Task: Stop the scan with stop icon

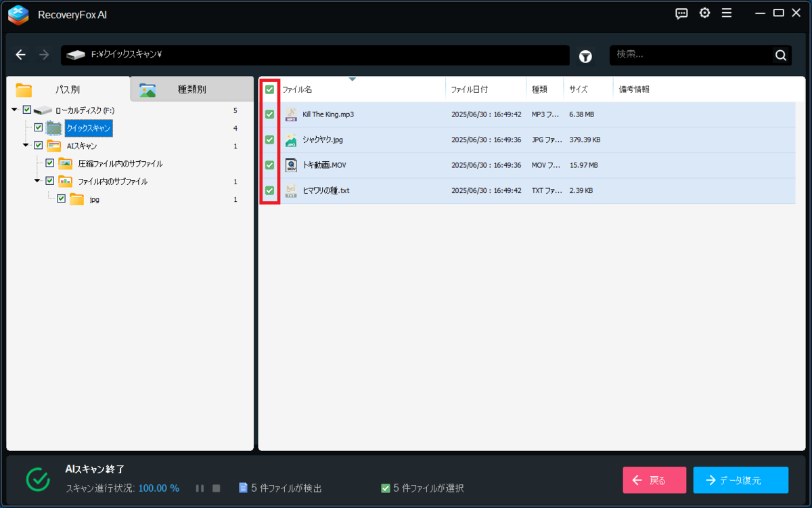Action: pyautogui.click(x=217, y=488)
